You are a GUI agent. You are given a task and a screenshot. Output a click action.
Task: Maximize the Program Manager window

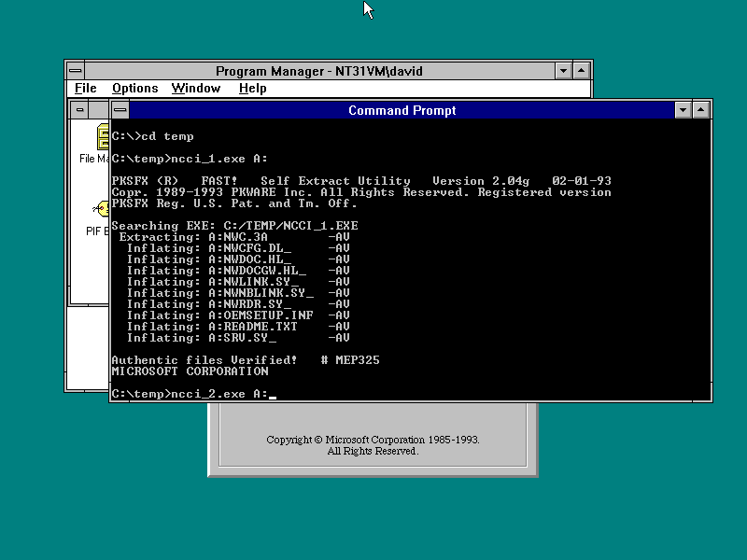pos(581,71)
